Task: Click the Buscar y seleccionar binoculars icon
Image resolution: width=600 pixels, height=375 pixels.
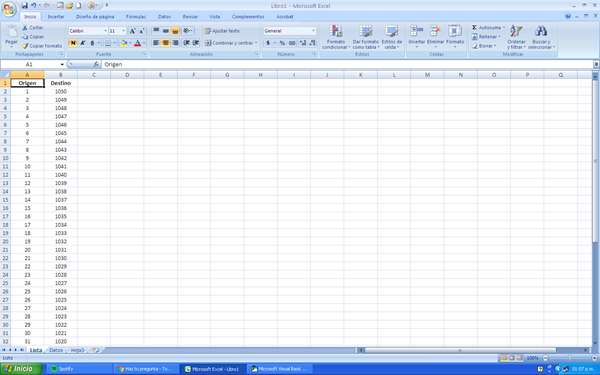Action: (x=541, y=31)
